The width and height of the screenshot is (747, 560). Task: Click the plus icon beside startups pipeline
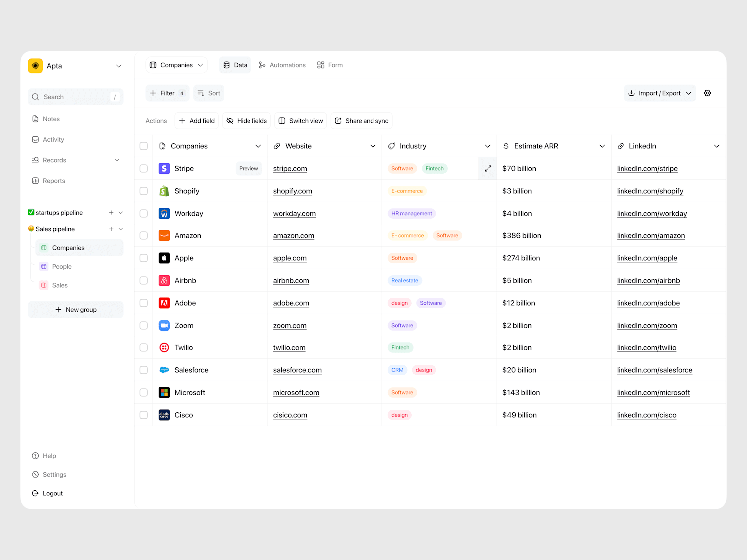click(111, 213)
